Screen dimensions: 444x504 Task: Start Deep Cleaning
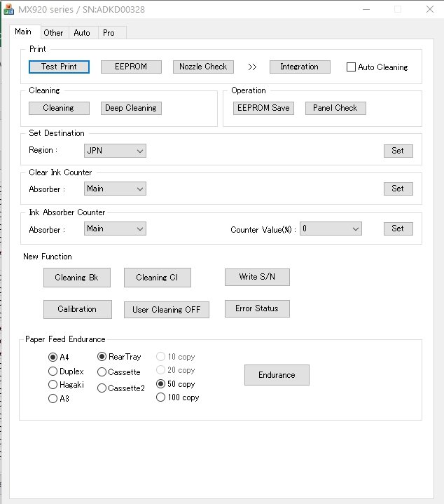(131, 109)
